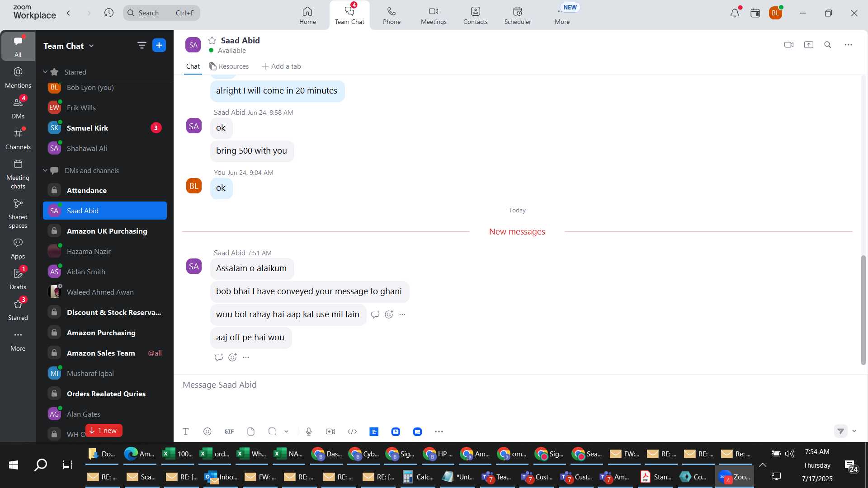This screenshot has width=868, height=488.
Task: Open more options in chat header
Action: point(849,45)
